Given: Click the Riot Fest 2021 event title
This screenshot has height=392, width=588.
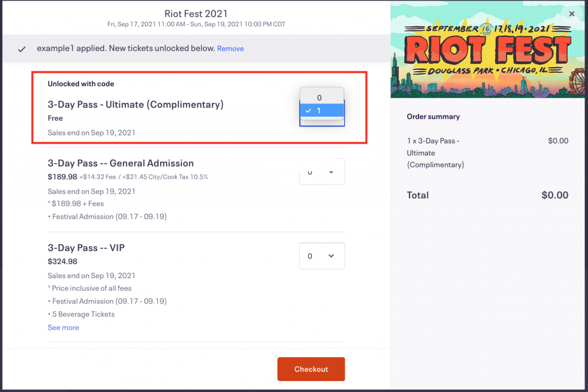Looking at the screenshot, I should tap(196, 13).
